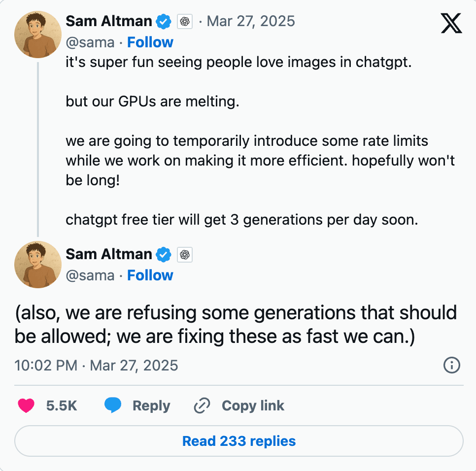Image resolution: width=476 pixels, height=471 pixels.
Task: Open X by clicking the X logo
Action: click(451, 23)
